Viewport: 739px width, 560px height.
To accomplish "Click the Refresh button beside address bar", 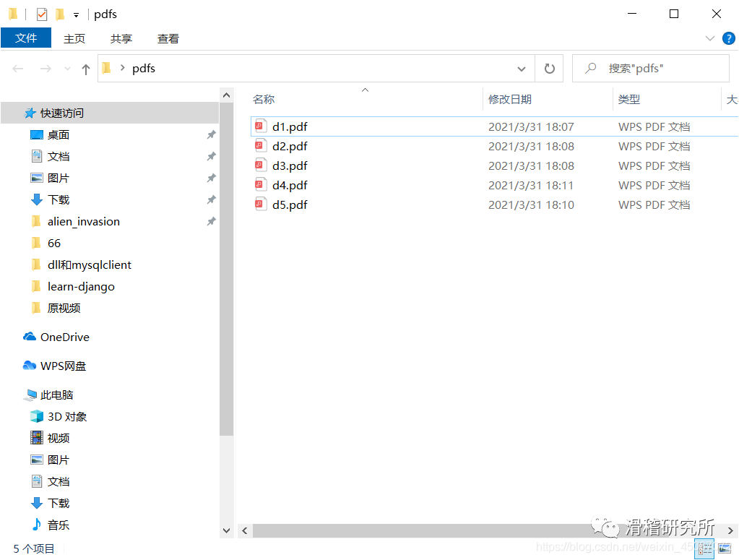I will pos(549,69).
